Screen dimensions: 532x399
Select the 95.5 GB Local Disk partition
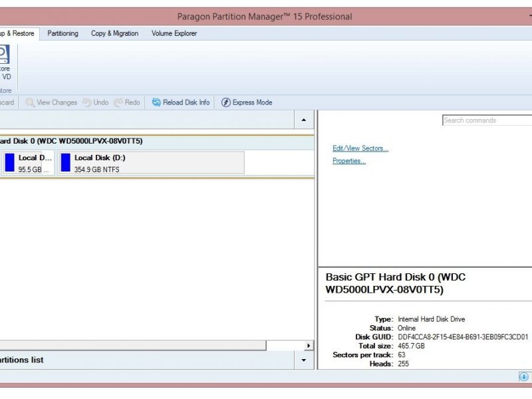[27, 163]
